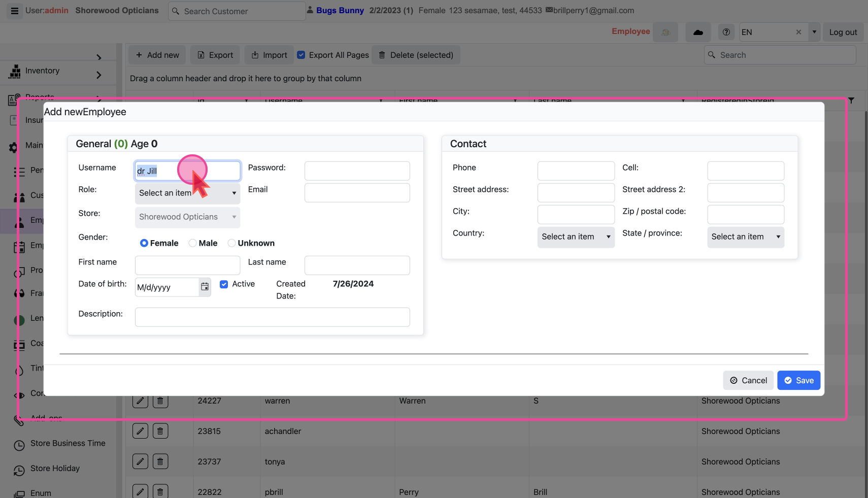Click trash icon for user pbrill

tap(160, 491)
